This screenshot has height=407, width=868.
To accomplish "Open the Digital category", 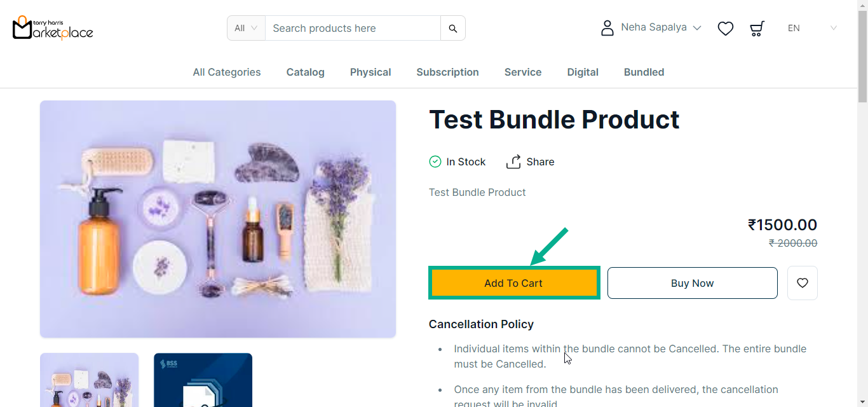I will 583,72.
